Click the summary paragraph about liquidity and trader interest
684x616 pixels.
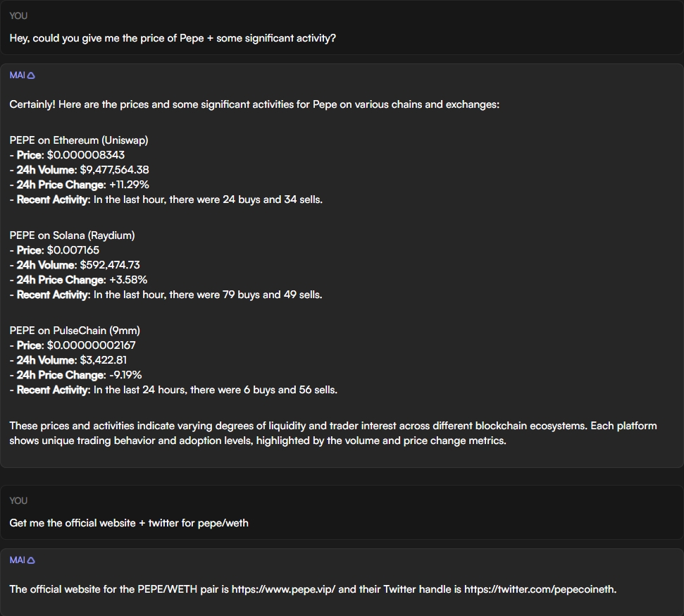coord(332,433)
